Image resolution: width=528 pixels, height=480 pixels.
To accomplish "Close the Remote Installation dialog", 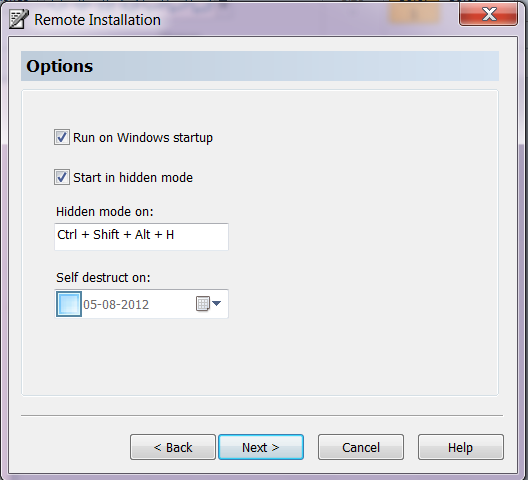I will click(488, 14).
